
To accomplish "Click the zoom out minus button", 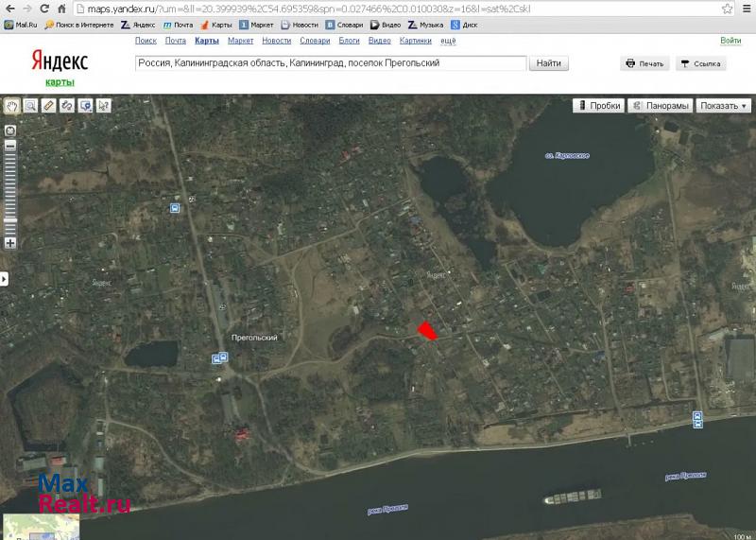I will (x=10, y=147).
